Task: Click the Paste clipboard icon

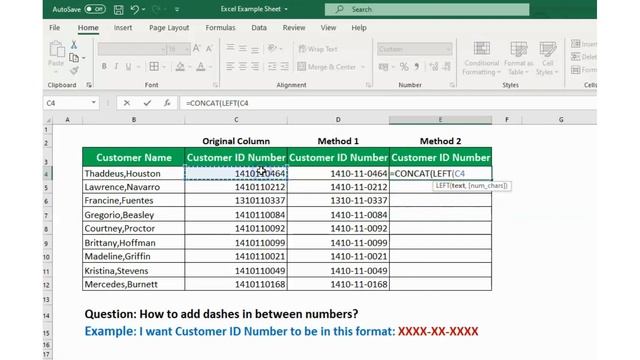Action: click(56, 49)
